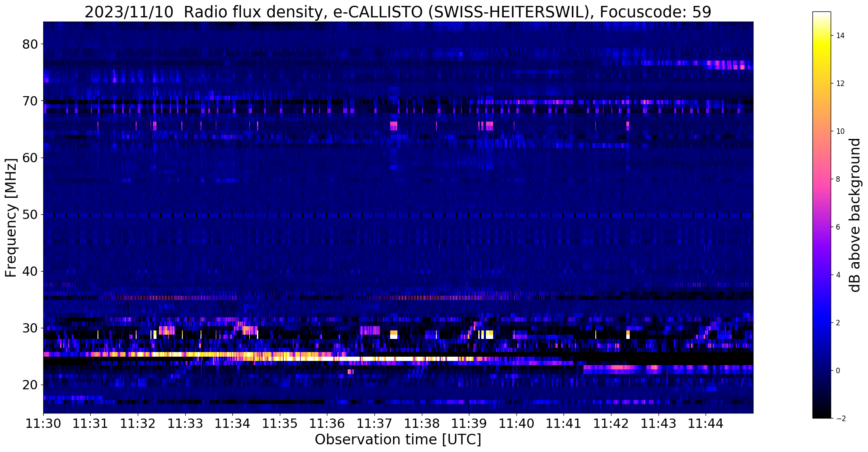
Task: Click the 30 frequency tick label
Action: coord(30,328)
